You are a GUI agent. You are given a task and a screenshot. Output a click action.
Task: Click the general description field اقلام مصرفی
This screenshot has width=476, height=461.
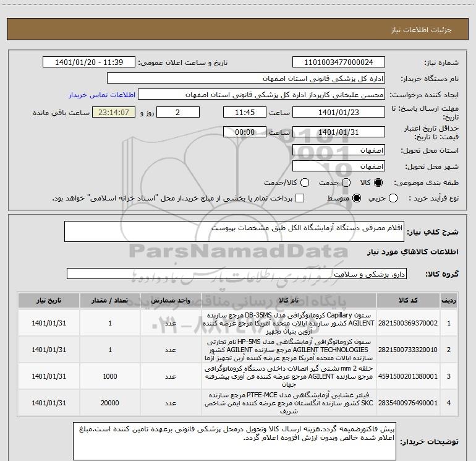[234, 231]
